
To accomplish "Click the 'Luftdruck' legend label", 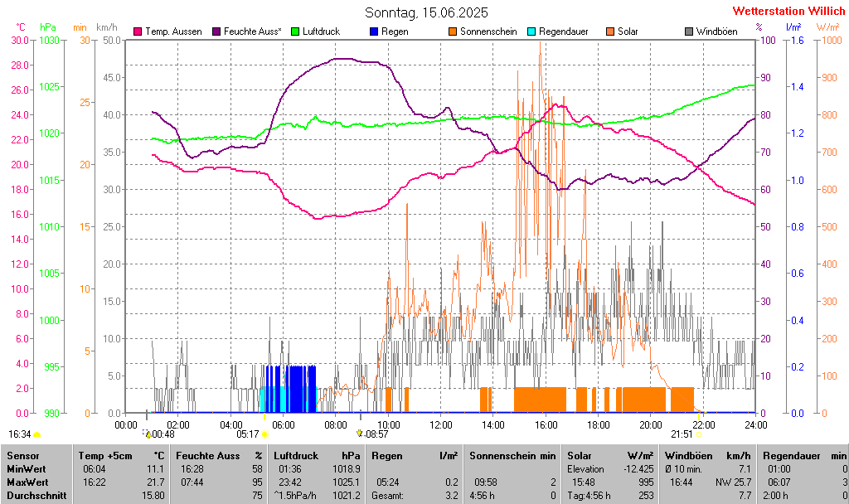I will [x=321, y=32].
